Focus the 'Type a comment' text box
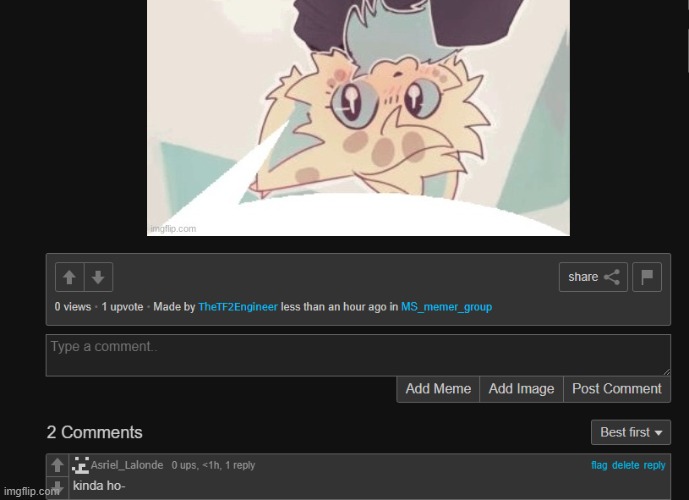This screenshot has height=500, width=689. point(358,355)
